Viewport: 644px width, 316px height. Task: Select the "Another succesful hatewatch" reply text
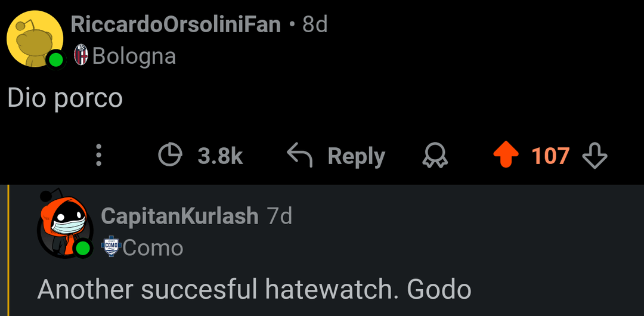point(254,289)
